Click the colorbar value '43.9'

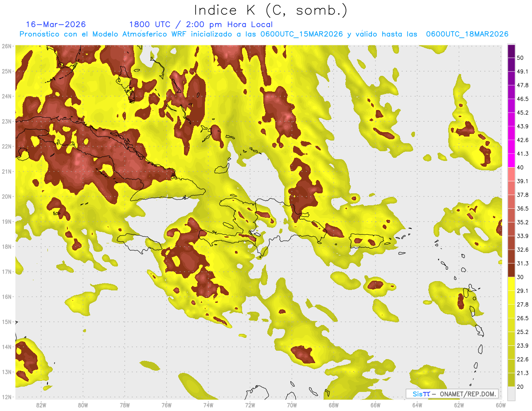click(x=523, y=126)
